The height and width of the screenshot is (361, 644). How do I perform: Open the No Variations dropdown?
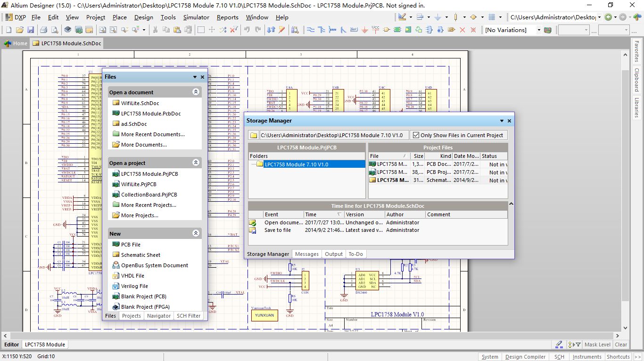539,30
